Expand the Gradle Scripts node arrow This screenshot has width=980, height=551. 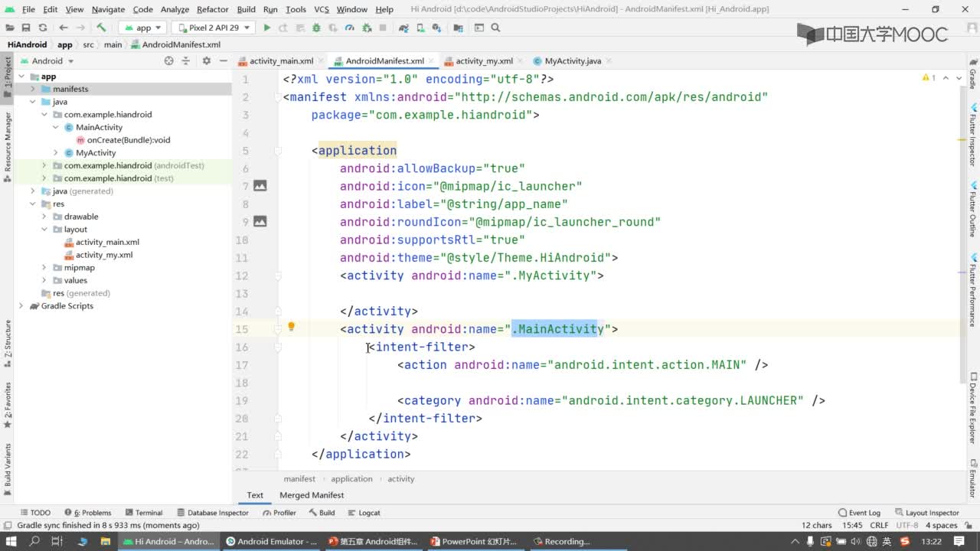pyautogui.click(x=21, y=306)
